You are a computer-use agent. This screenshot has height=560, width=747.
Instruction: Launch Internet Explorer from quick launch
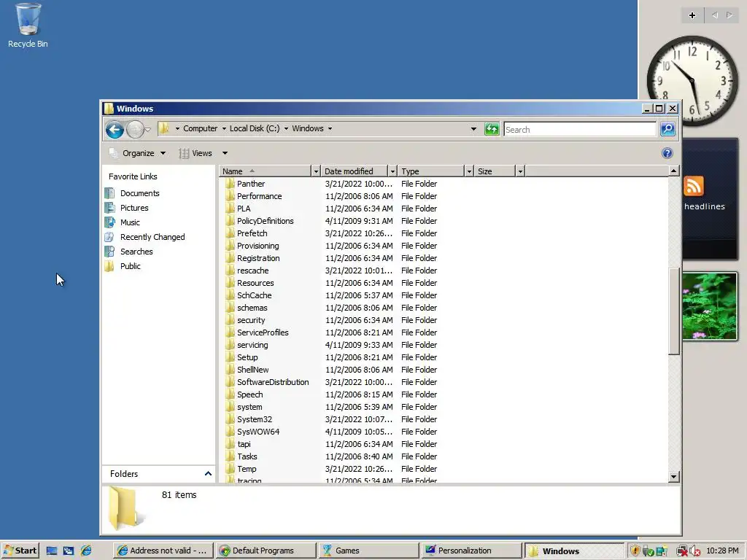(x=86, y=551)
